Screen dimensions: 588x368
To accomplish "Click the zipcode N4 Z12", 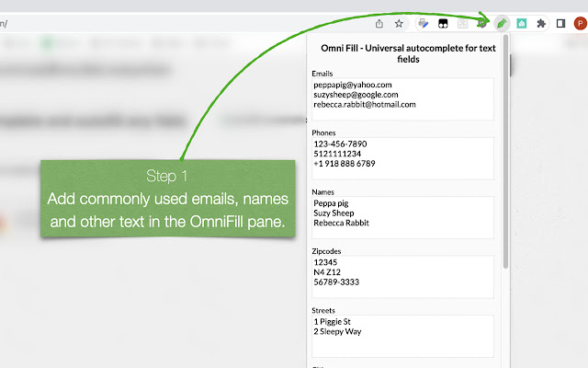I will pyautogui.click(x=327, y=272).
